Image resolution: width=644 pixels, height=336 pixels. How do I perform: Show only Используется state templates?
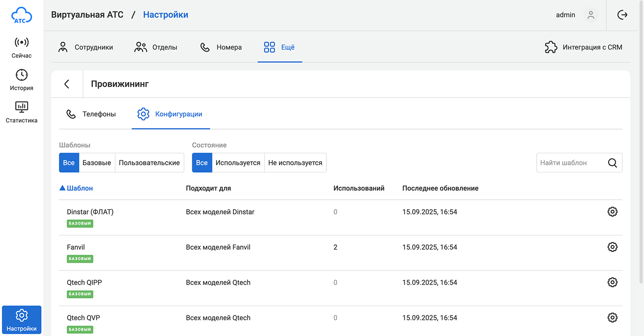click(x=237, y=163)
